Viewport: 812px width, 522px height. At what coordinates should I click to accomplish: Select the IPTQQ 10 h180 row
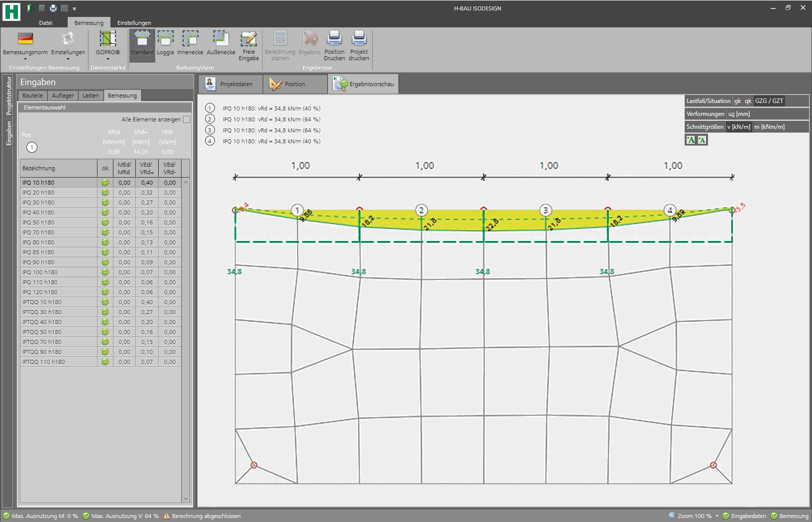click(101, 302)
